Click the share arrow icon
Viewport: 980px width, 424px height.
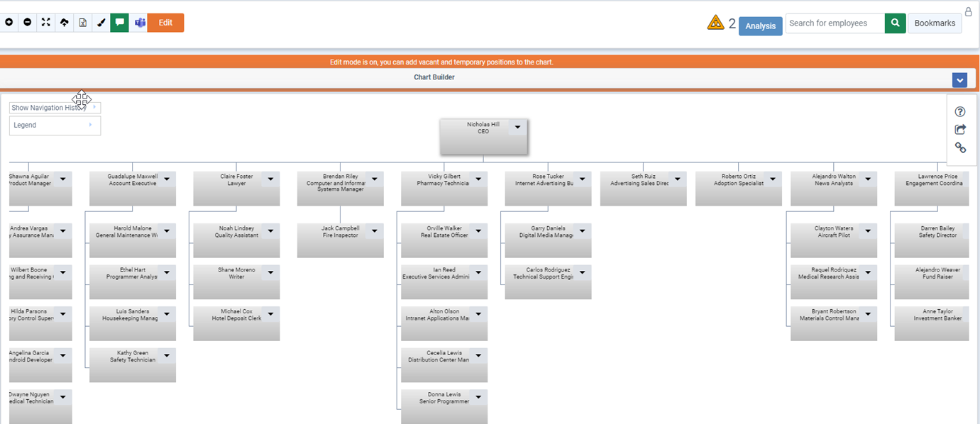(960, 130)
